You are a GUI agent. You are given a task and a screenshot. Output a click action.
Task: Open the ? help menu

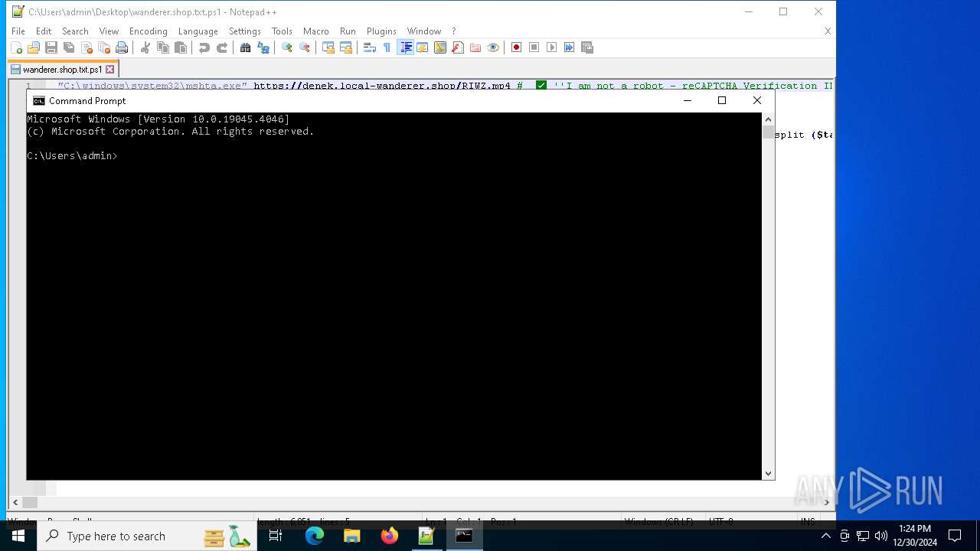click(x=453, y=31)
